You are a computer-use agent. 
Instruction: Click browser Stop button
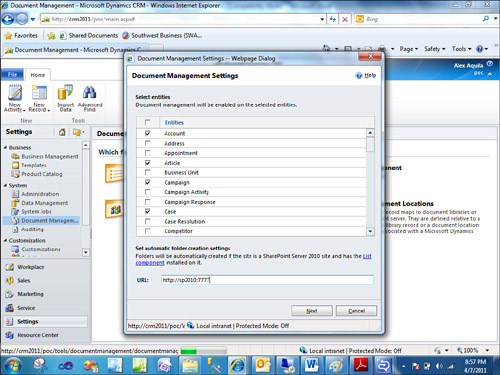[x=345, y=19]
